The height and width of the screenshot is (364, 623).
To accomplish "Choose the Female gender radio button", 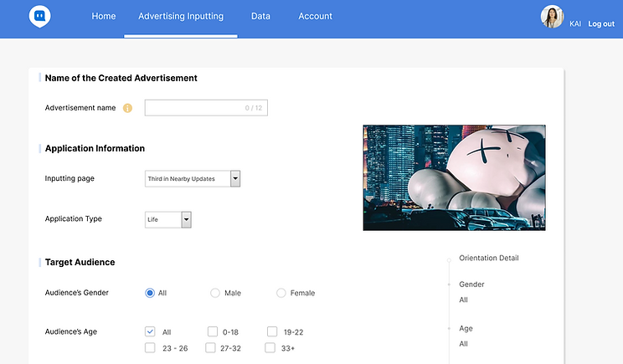I will point(281,293).
